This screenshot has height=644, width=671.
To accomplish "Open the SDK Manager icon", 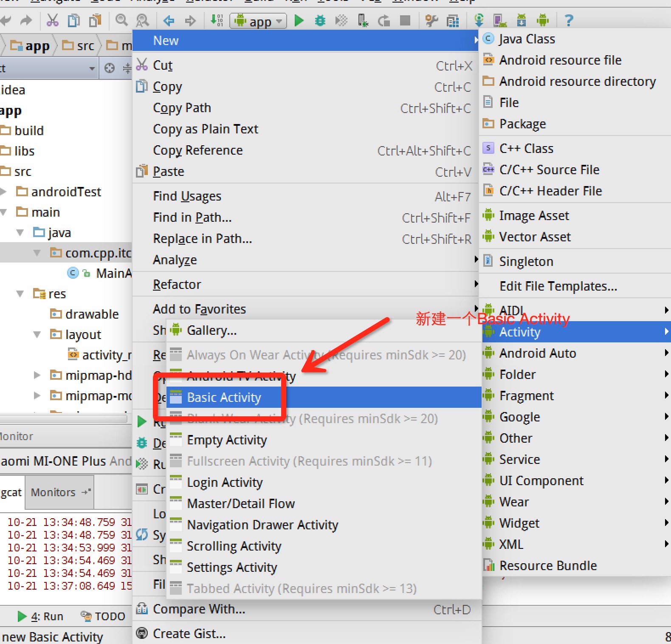I will 521,20.
